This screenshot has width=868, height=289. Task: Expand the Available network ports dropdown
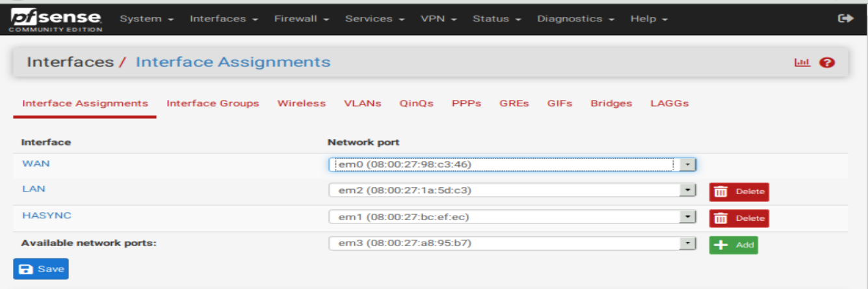click(x=512, y=244)
